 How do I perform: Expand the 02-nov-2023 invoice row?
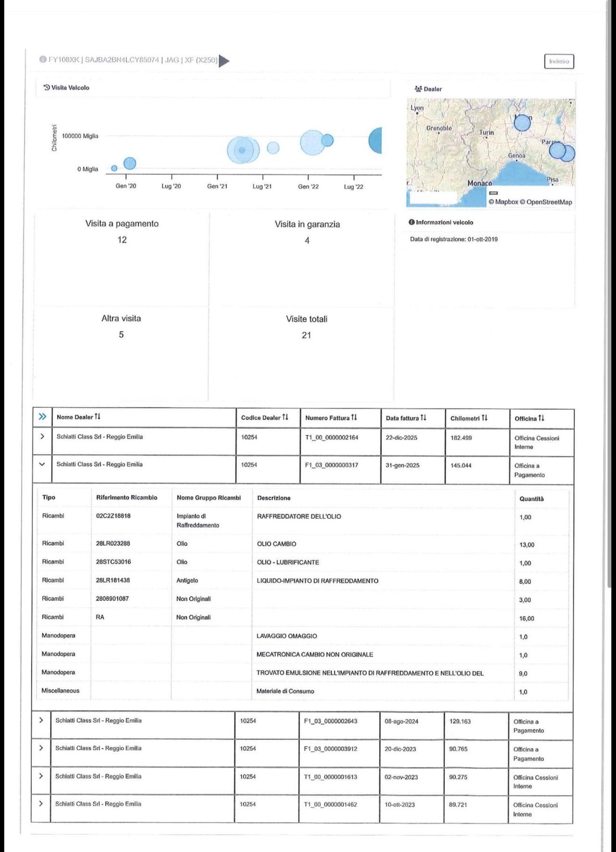pos(41,776)
